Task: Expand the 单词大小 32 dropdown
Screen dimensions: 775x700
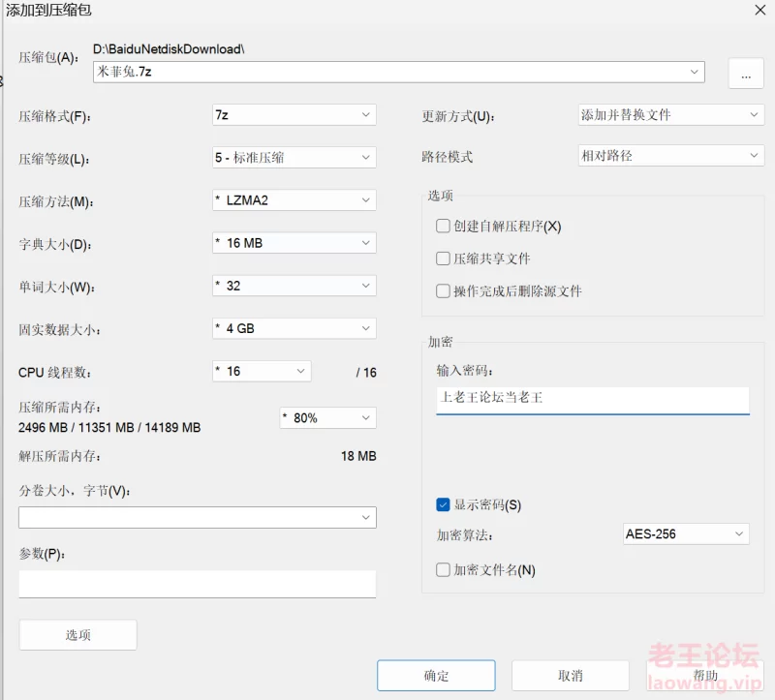Action: [x=294, y=286]
